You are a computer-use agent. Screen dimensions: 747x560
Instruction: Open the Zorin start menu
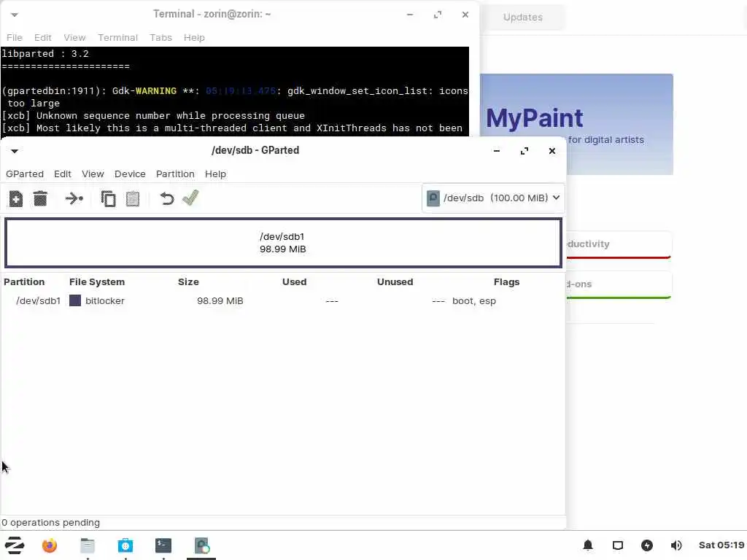pos(15,545)
